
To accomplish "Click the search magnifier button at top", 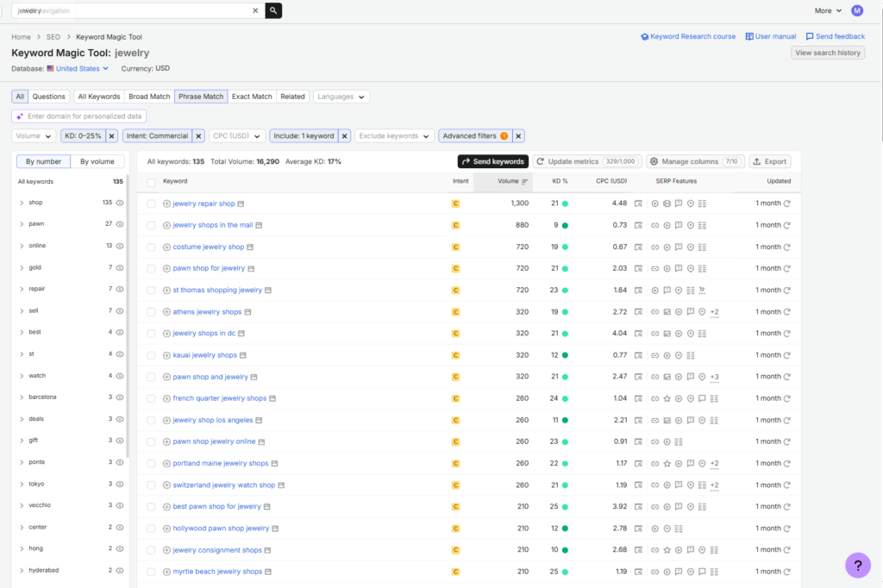I will coord(273,10).
